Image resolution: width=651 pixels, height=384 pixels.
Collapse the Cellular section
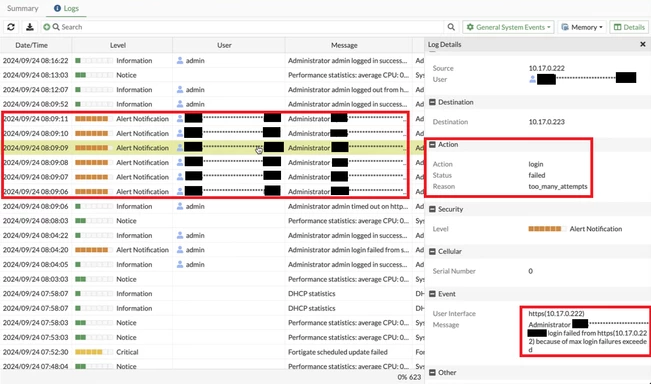432,252
